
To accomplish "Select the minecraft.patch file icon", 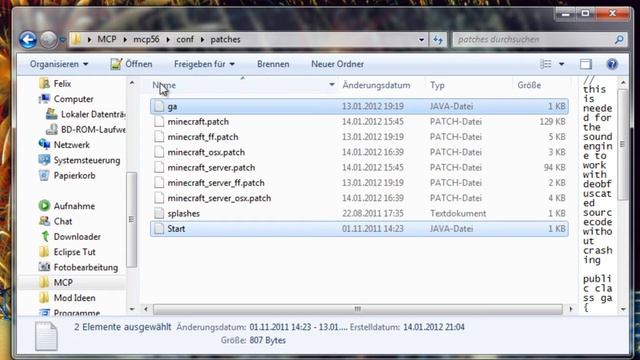I will pos(159,122).
